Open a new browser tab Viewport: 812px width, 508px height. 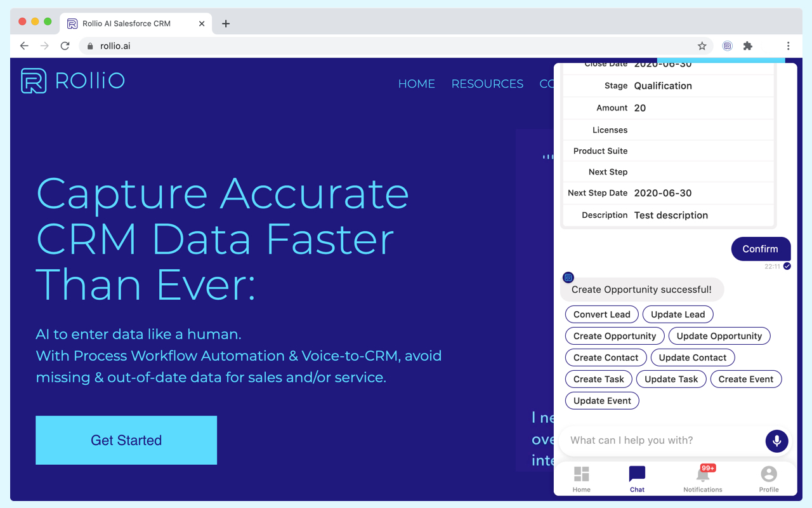coord(226,23)
